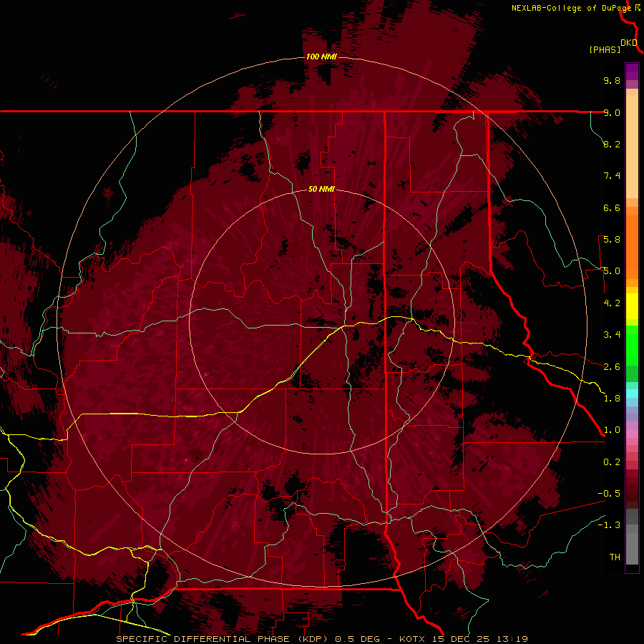Click the [PHAS] legend heading
This screenshot has height=644, width=644.
click(605, 49)
